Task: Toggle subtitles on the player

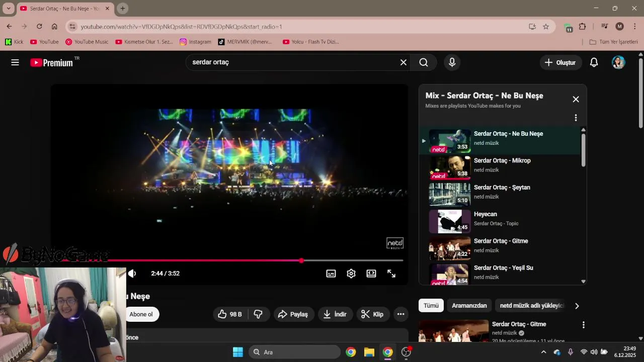Action: coord(331,274)
